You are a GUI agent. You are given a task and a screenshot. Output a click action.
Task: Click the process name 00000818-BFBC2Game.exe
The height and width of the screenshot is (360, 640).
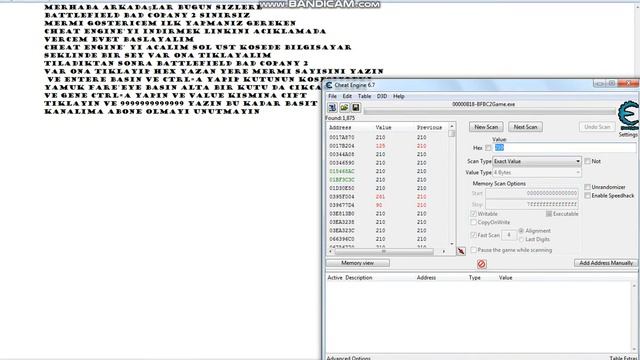click(x=483, y=104)
